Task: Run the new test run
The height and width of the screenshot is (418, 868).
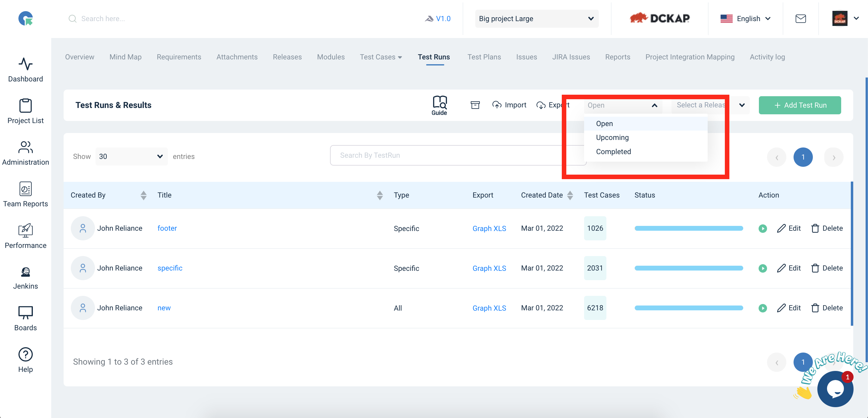Action: (x=763, y=308)
